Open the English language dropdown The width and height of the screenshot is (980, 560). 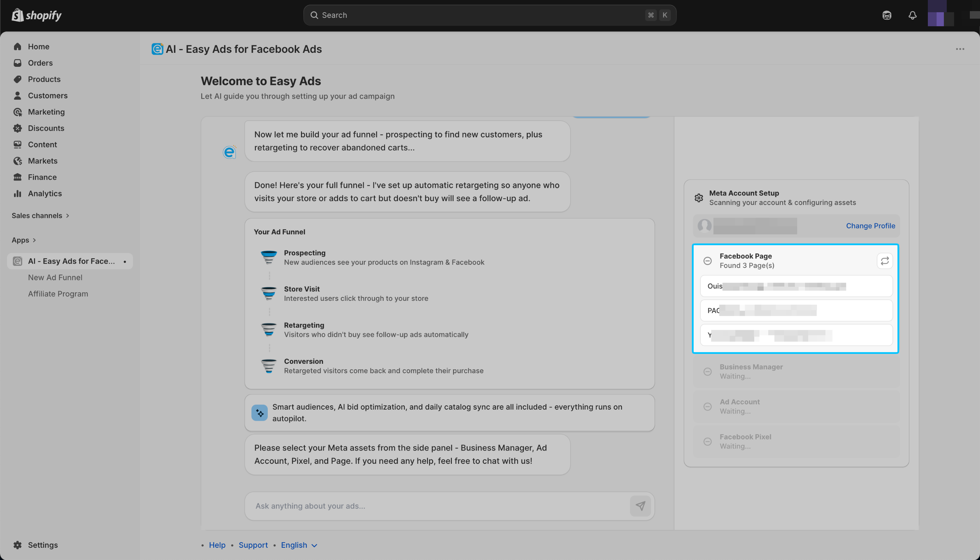point(299,545)
